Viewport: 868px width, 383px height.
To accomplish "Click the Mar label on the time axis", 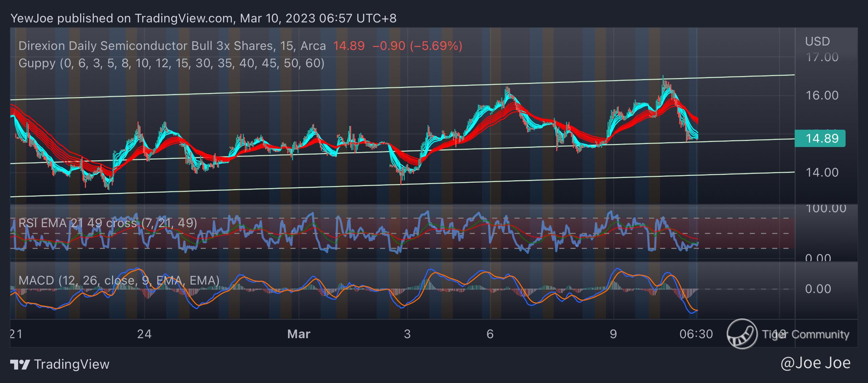I will tap(299, 334).
